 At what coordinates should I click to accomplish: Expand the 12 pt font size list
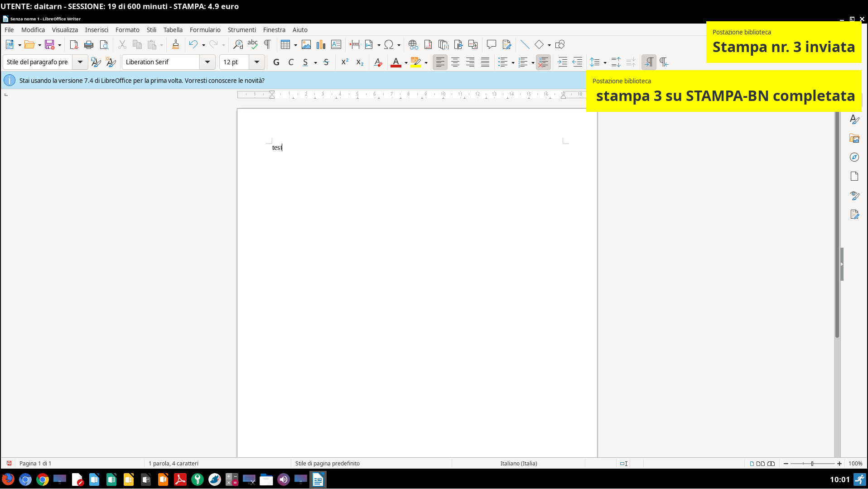point(257,62)
